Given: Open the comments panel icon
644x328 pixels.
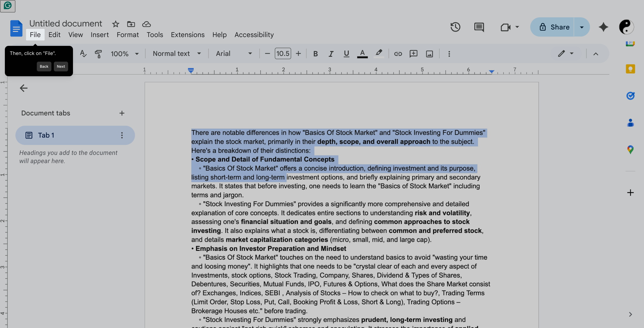Looking at the screenshot, I should click(x=479, y=27).
